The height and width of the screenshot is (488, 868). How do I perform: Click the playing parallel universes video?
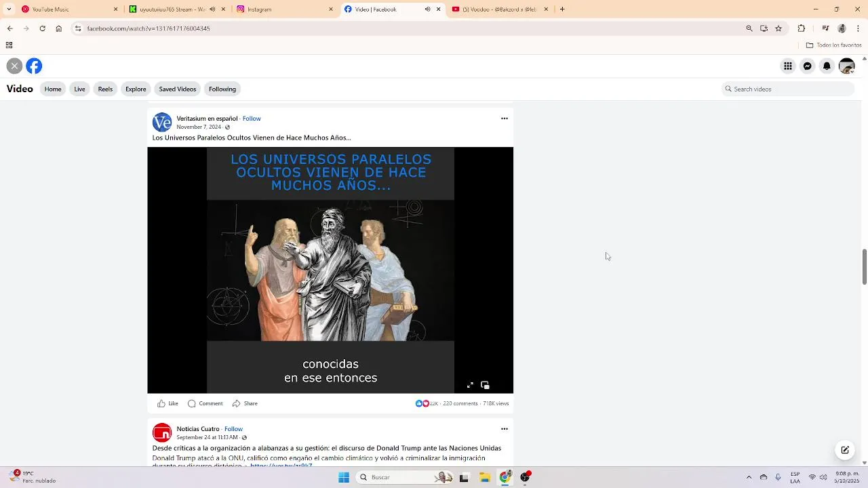330,270
